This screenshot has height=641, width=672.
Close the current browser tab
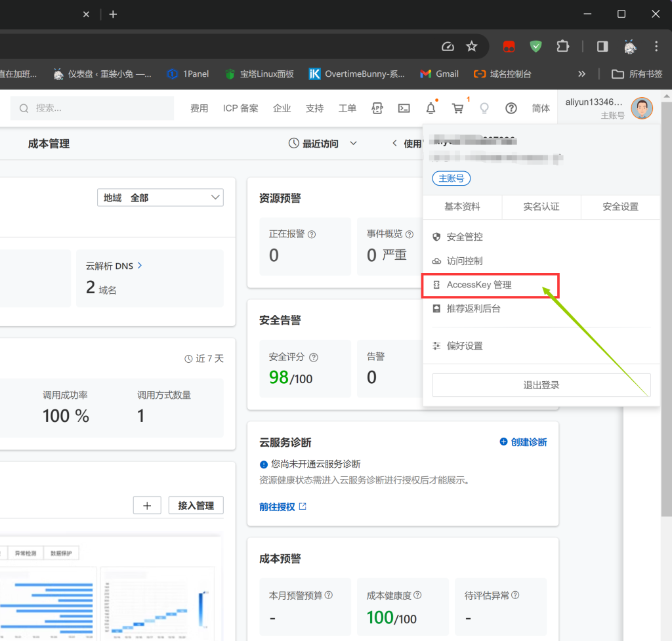[86, 14]
